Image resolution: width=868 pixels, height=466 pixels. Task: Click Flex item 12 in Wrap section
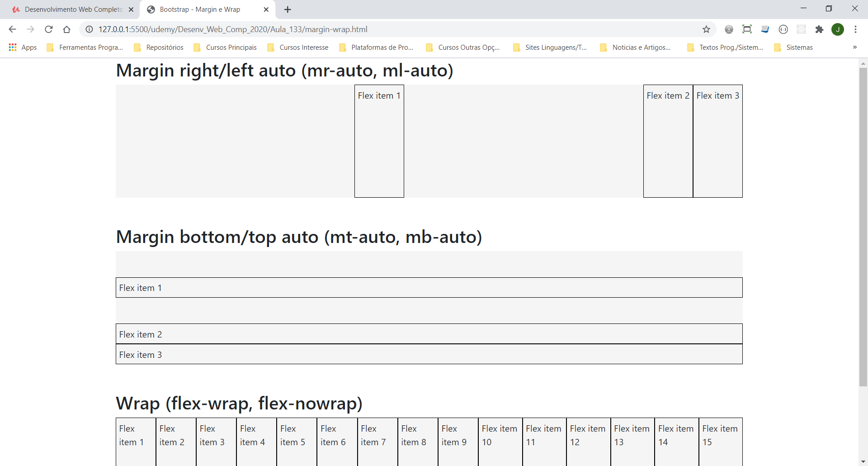(x=589, y=442)
